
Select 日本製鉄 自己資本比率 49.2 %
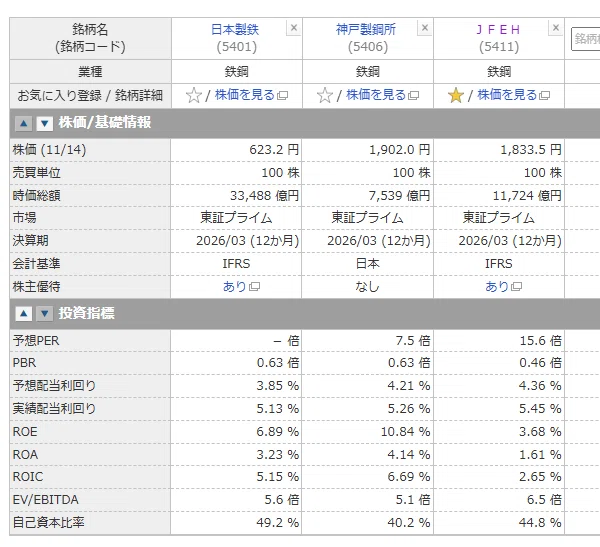pos(278,523)
